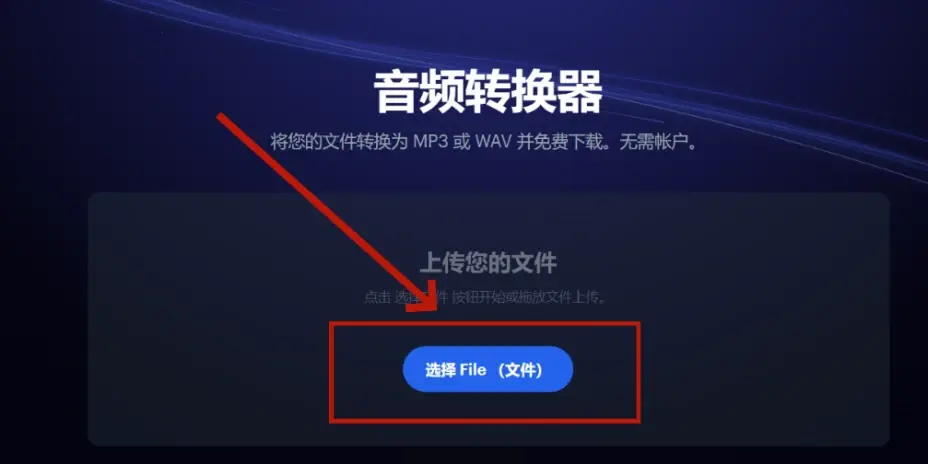This screenshot has width=928, height=464.
Task: Click the 选择 word on the blue button
Action: click(x=439, y=370)
